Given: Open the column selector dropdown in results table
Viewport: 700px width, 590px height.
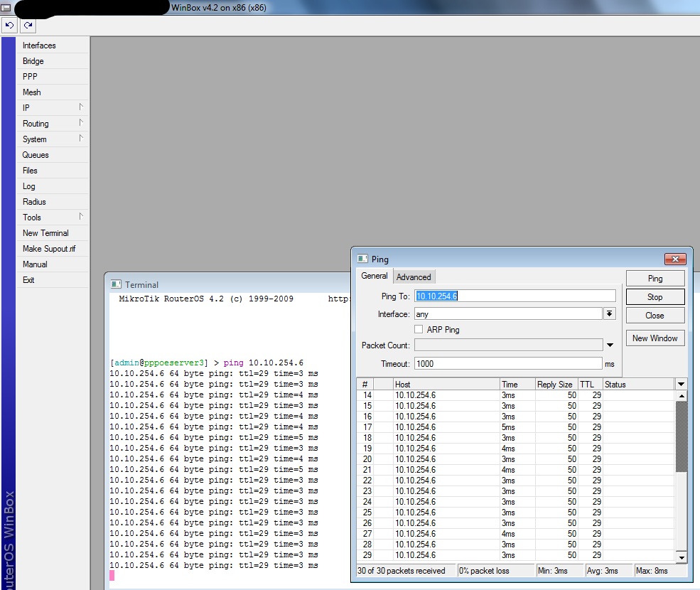Looking at the screenshot, I should pos(681,385).
